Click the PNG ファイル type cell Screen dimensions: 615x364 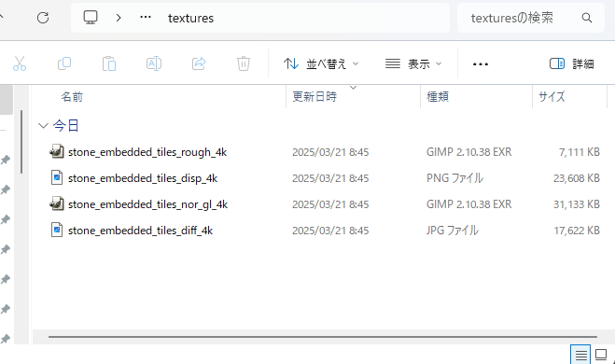pyautogui.click(x=455, y=178)
